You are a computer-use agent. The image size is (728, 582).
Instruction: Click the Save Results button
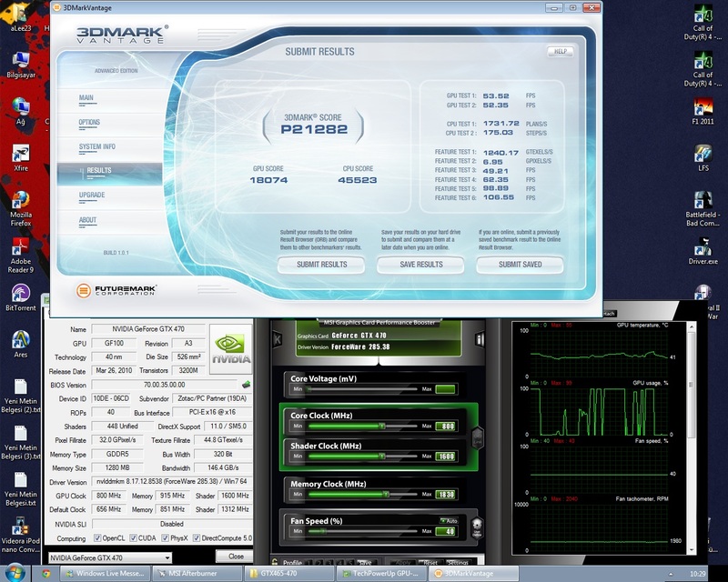point(420,265)
